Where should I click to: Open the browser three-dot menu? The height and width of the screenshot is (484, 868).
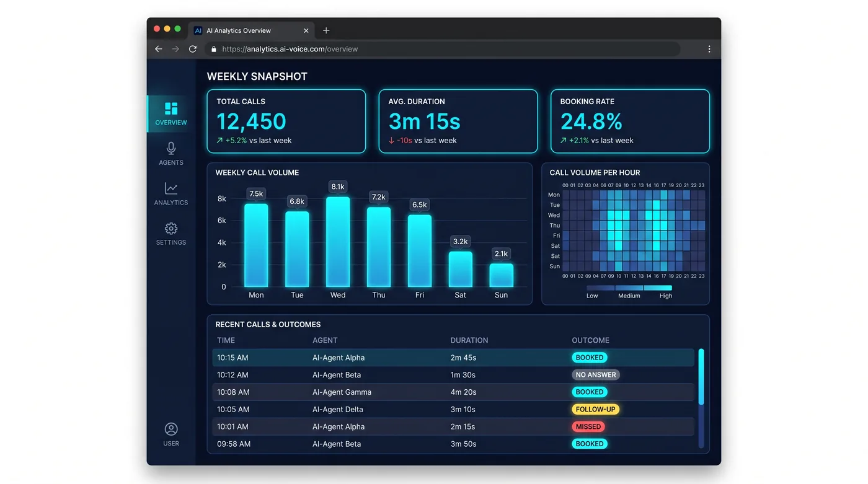pos(709,49)
